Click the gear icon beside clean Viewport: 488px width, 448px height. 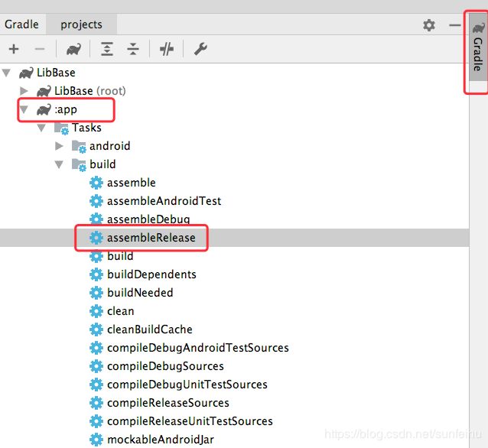coord(96,311)
